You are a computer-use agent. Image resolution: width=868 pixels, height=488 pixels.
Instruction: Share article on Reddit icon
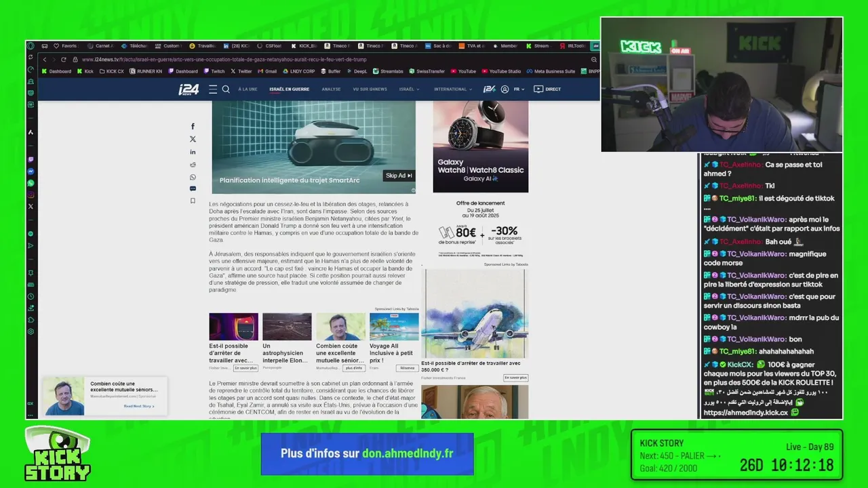[193, 165]
